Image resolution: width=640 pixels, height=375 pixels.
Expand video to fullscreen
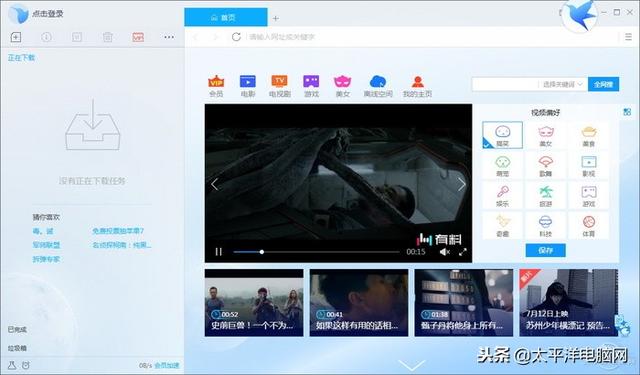coord(462,252)
